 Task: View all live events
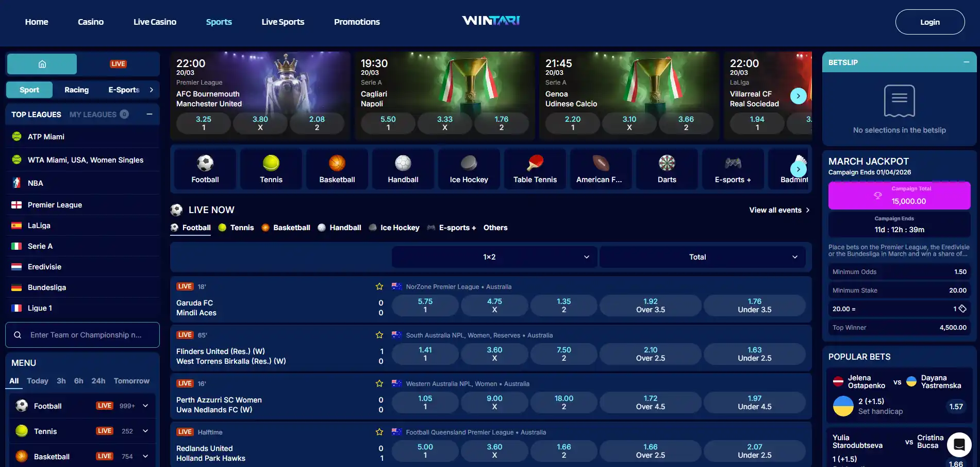[779, 210]
